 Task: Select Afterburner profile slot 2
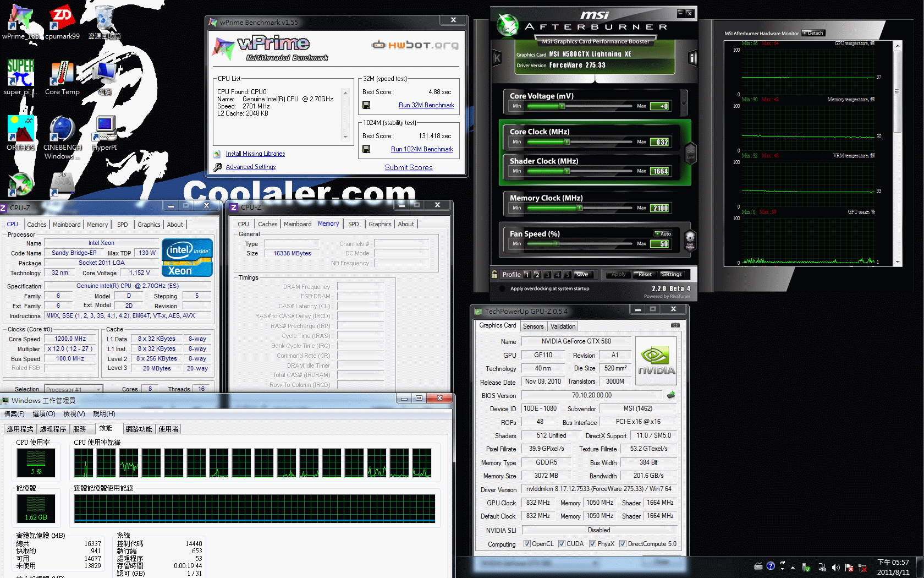pos(537,274)
